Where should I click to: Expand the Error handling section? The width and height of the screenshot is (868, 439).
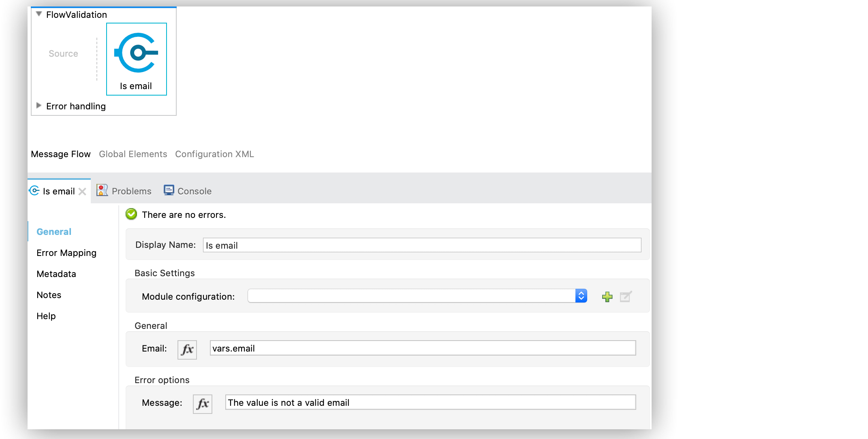[39, 106]
